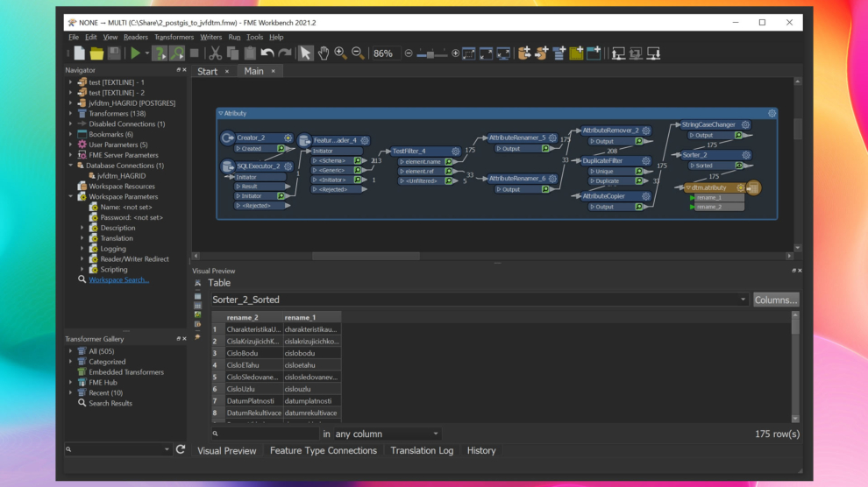
Task: Click the Visual Preview search field
Action: click(265, 434)
